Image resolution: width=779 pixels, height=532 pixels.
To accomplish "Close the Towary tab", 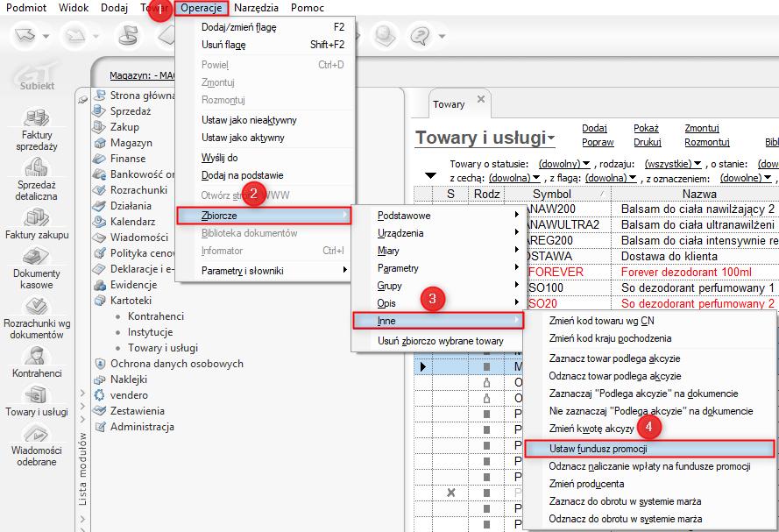I will (479, 99).
